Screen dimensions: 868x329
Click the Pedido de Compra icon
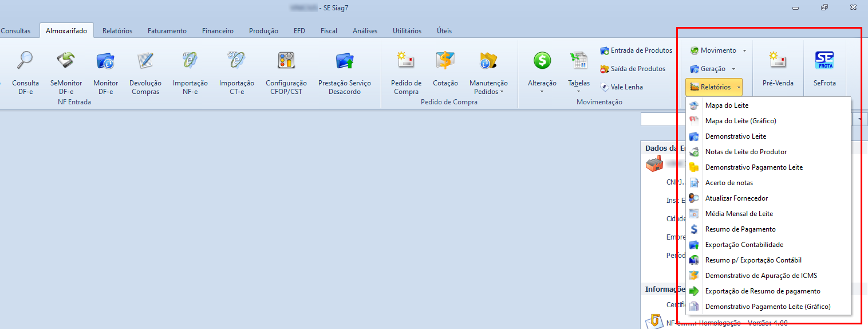[x=406, y=60]
